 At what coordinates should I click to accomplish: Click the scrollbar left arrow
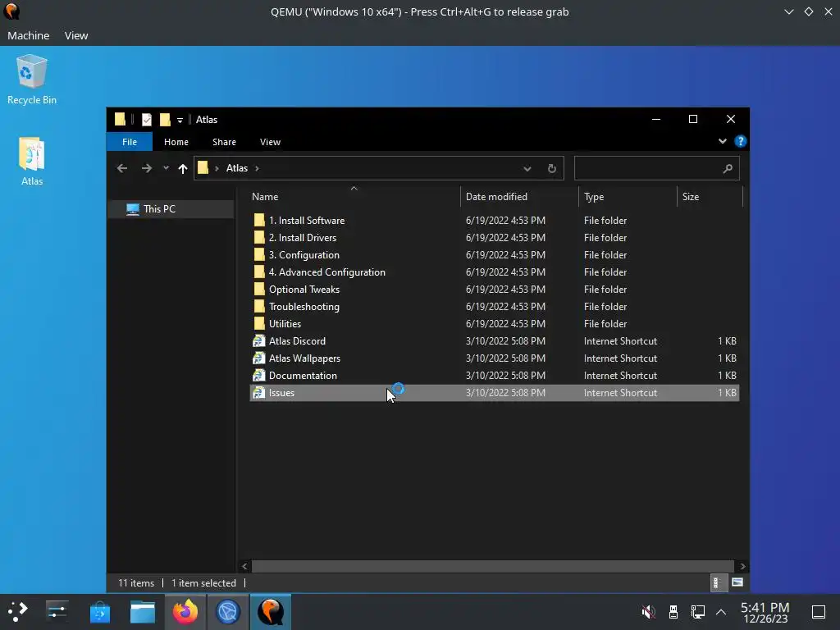pyautogui.click(x=244, y=566)
